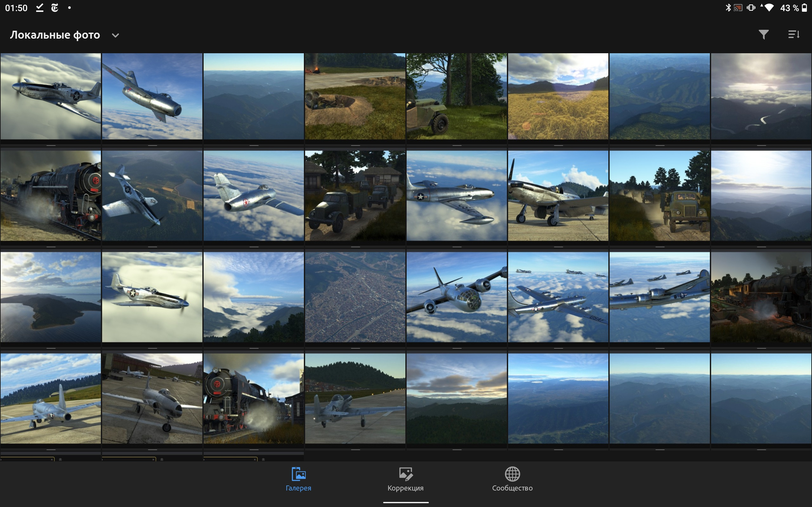The width and height of the screenshot is (812, 507).
Task: Expand the Локальные фото dropdown chevron
Action: (115, 35)
